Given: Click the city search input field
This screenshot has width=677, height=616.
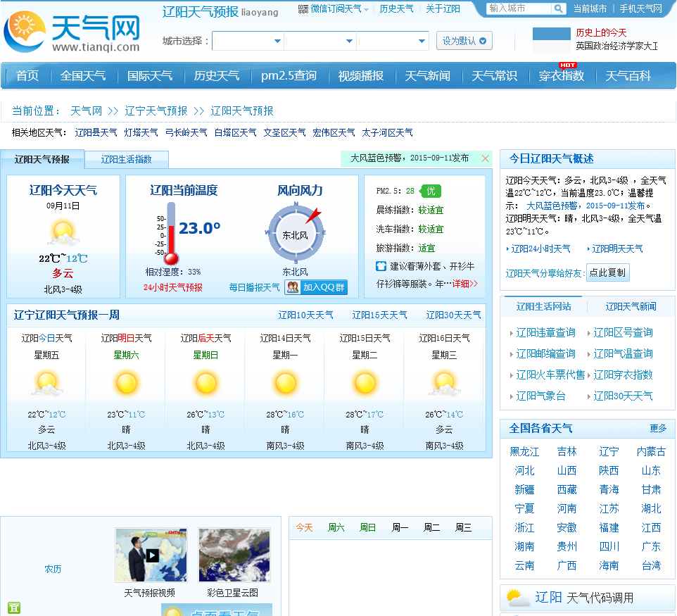Looking at the screenshot, I should [519, 8].
